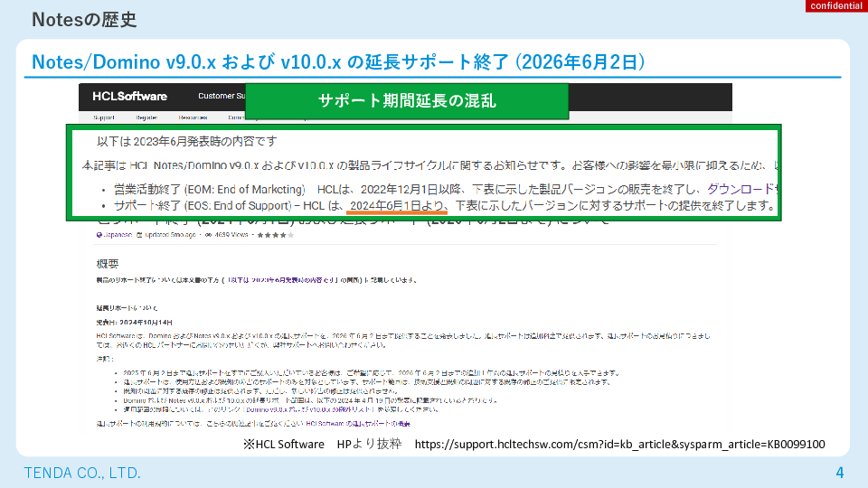Click the support.hcltechsw.com source URL
This screenshot has height=488, width=868.
pos(618,444)
